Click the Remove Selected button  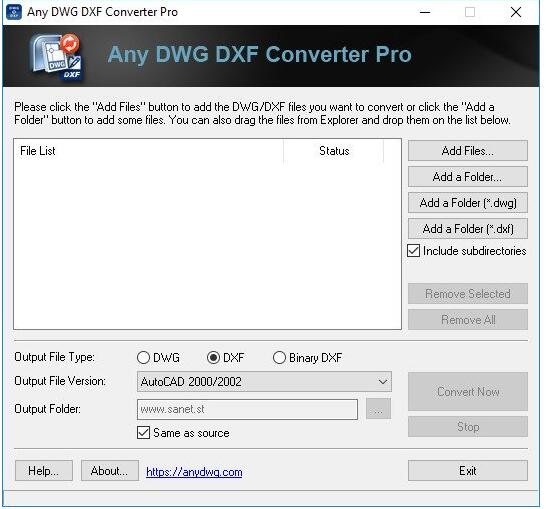point(468,293)
